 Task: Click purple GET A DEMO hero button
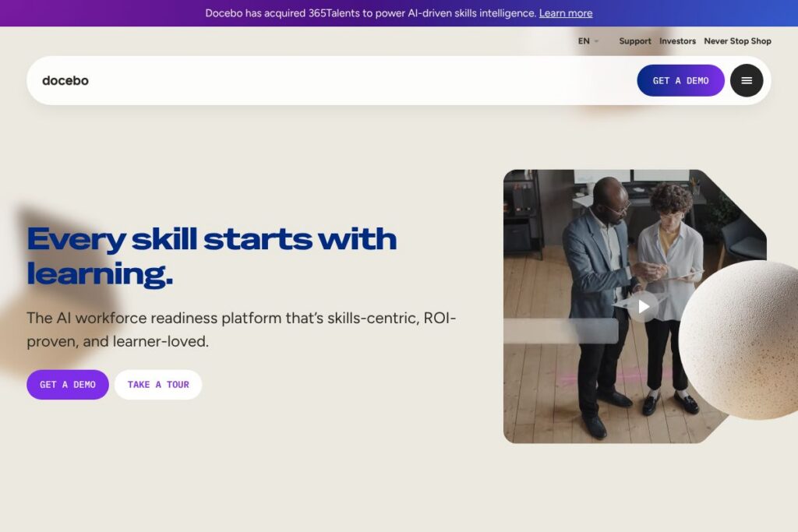(x=68, y=385)
